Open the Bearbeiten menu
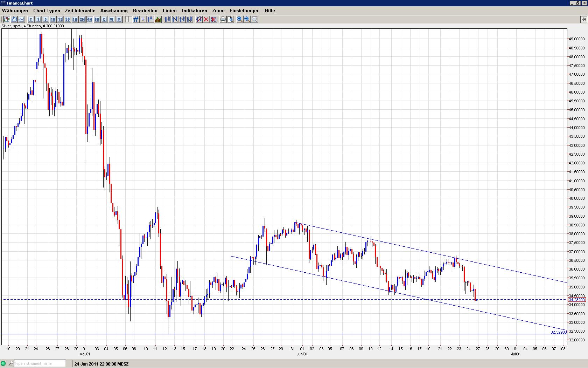 145,11
